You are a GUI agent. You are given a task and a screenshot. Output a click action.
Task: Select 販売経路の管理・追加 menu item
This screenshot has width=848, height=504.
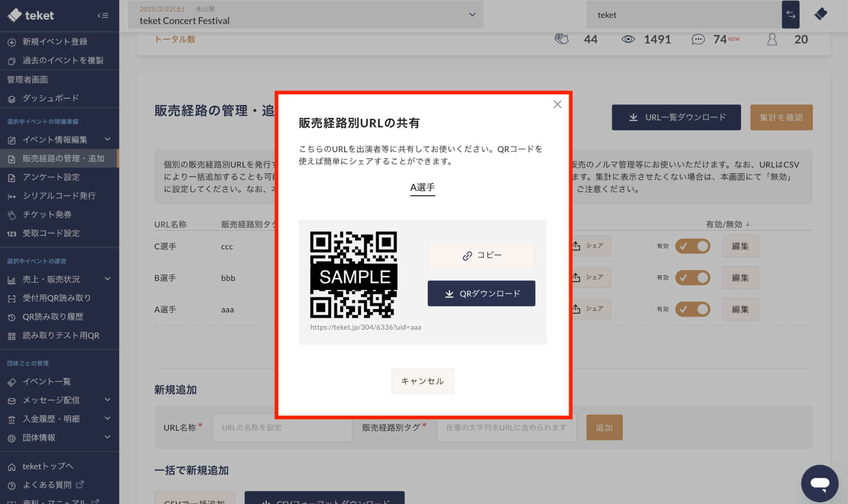tap(59, 159)
